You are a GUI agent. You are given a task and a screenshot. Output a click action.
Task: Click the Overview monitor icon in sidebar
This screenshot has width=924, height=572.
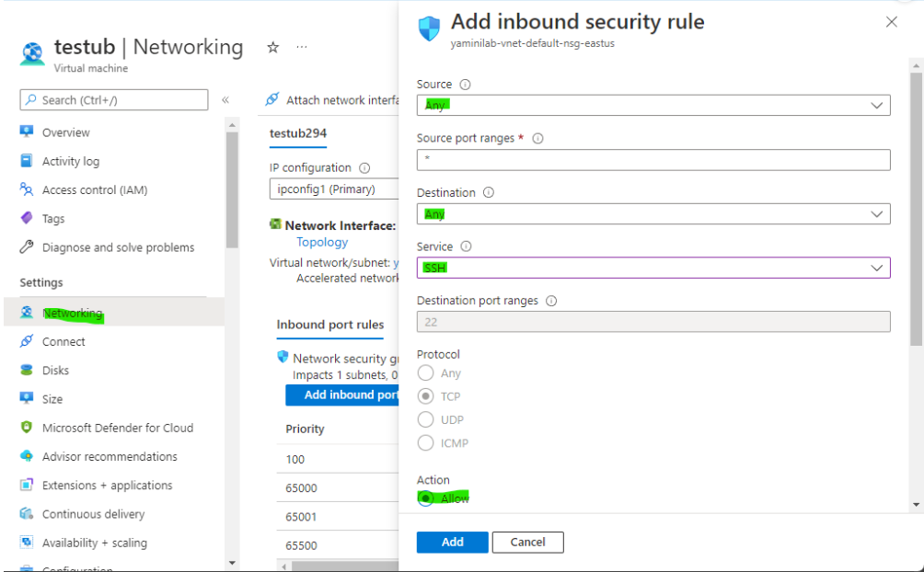(27, 132)
